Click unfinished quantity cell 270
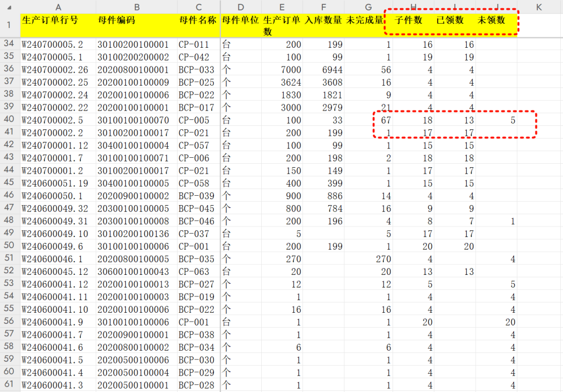 [x=368, y=259]
